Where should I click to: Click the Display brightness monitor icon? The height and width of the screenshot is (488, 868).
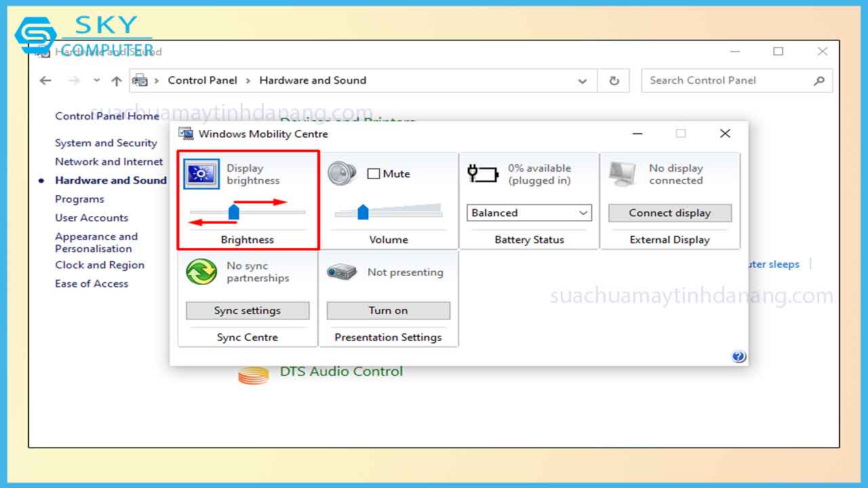(x=201, y=174)
